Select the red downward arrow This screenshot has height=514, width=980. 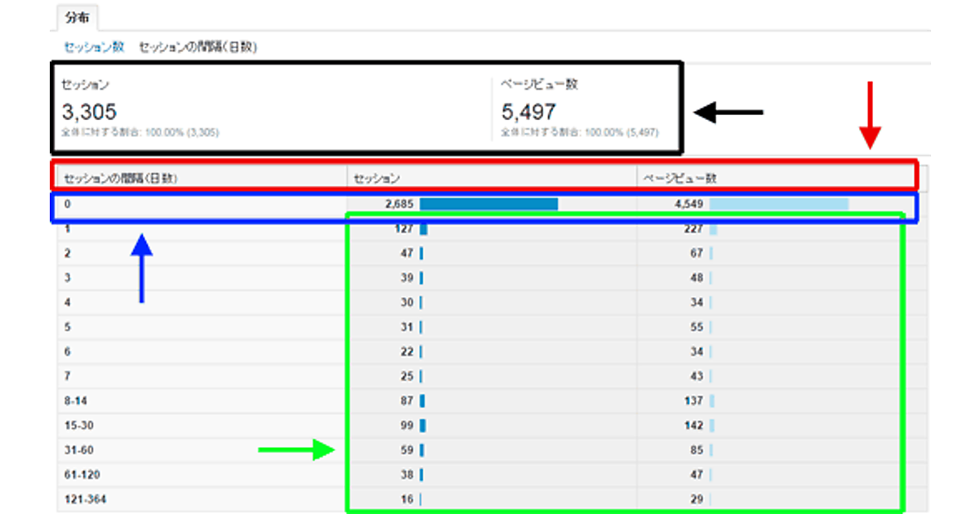click(x=871, y=114)
